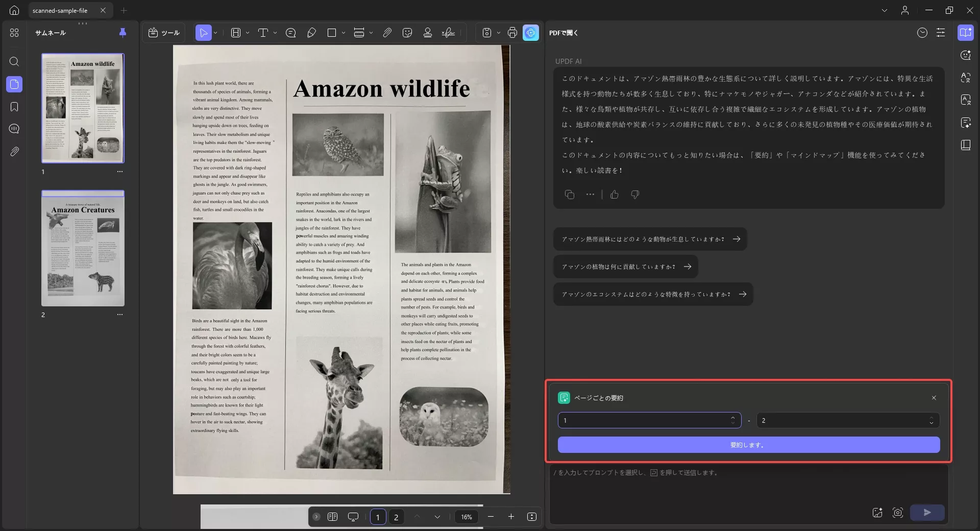Select the pencil drawing tool
980x531 pixels.
tap(311, 33)
